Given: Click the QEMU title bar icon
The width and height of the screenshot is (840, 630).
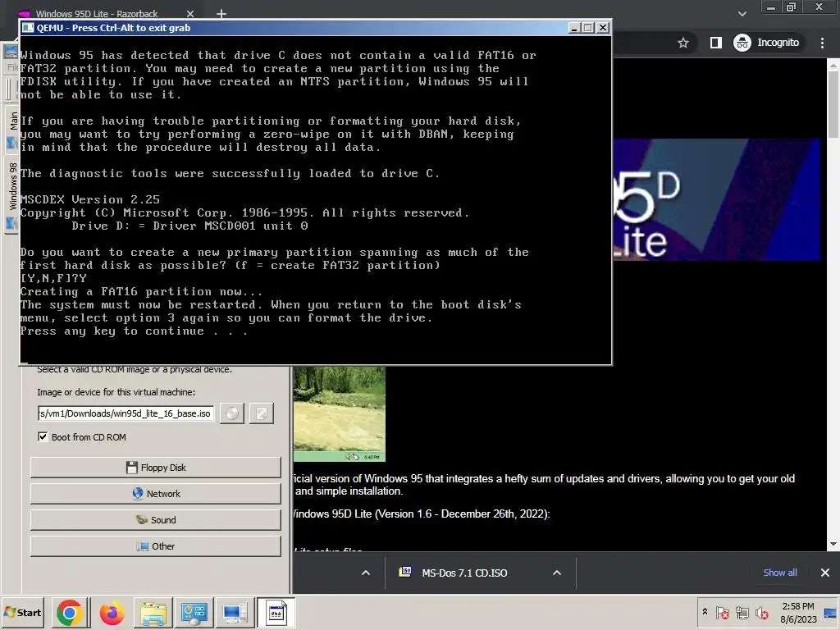Looking at the screenshot, I should 28,27.
